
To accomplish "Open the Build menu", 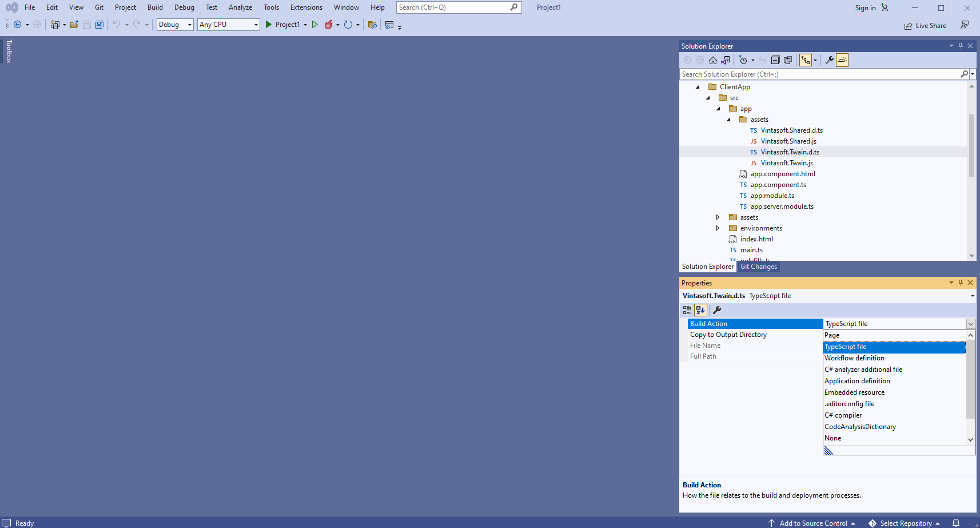I will point(155,7).
